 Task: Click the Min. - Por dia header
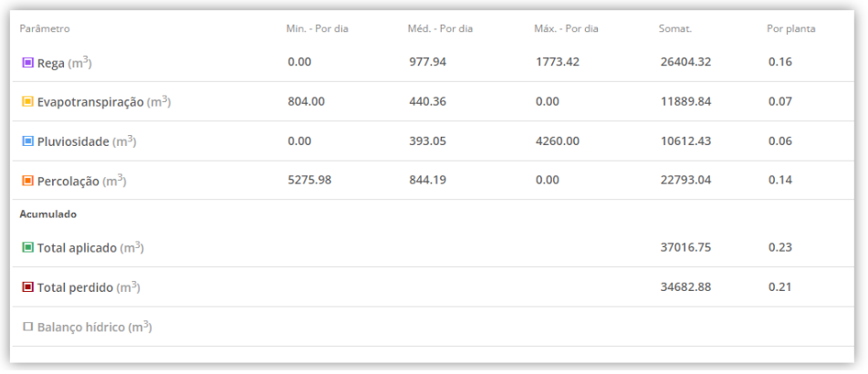coord(318,29)
